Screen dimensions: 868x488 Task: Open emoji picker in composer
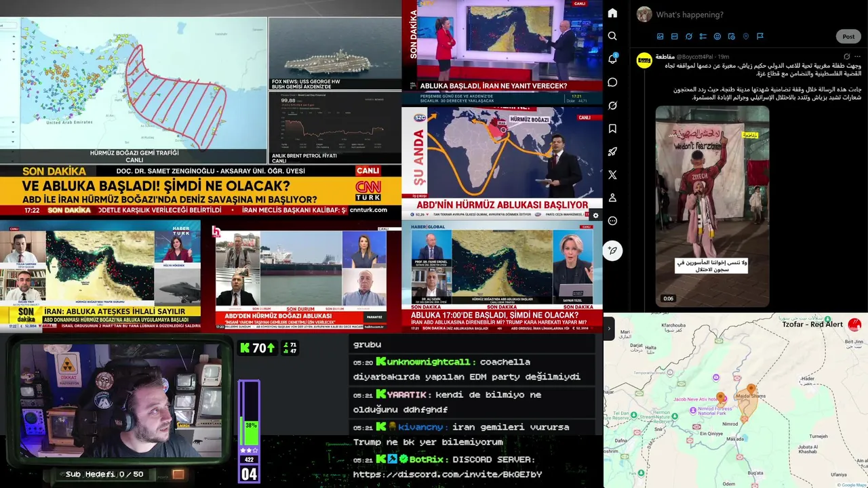pos(717,37)
